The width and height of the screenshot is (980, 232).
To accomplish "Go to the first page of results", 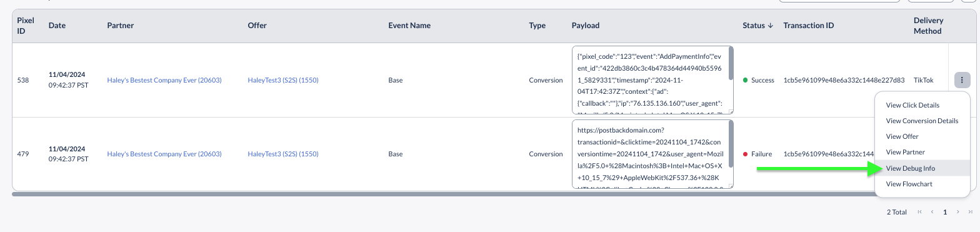I will point(919,212).
